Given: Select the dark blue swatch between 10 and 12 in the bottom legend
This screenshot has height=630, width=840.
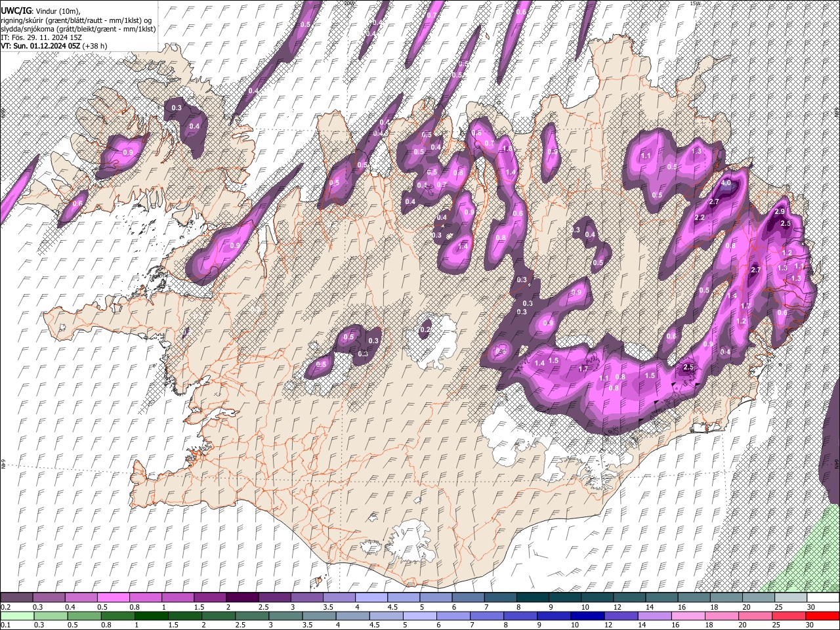Looking at the screenshot, I should pos(586,616).
